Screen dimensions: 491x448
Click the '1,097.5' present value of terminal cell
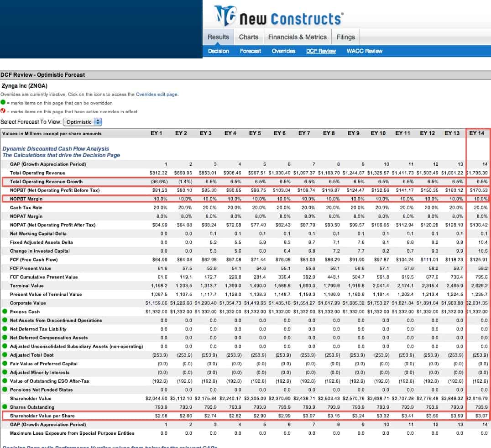point(159,294)
